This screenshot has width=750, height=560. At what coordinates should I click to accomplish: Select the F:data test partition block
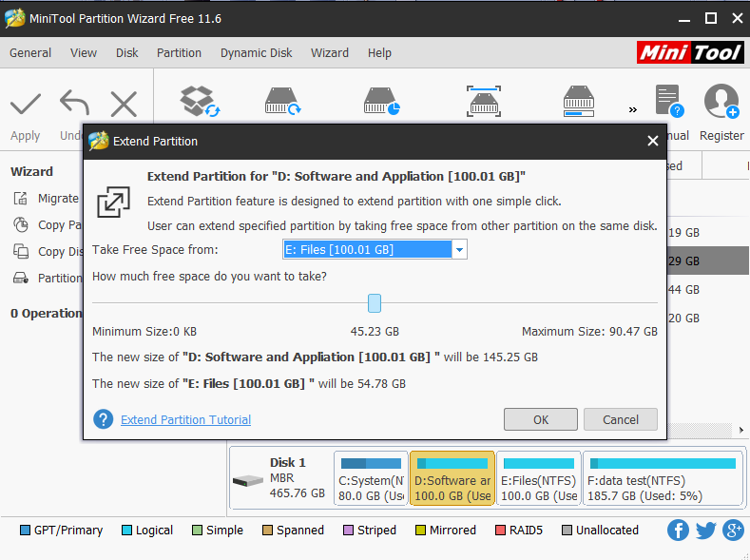663,477
